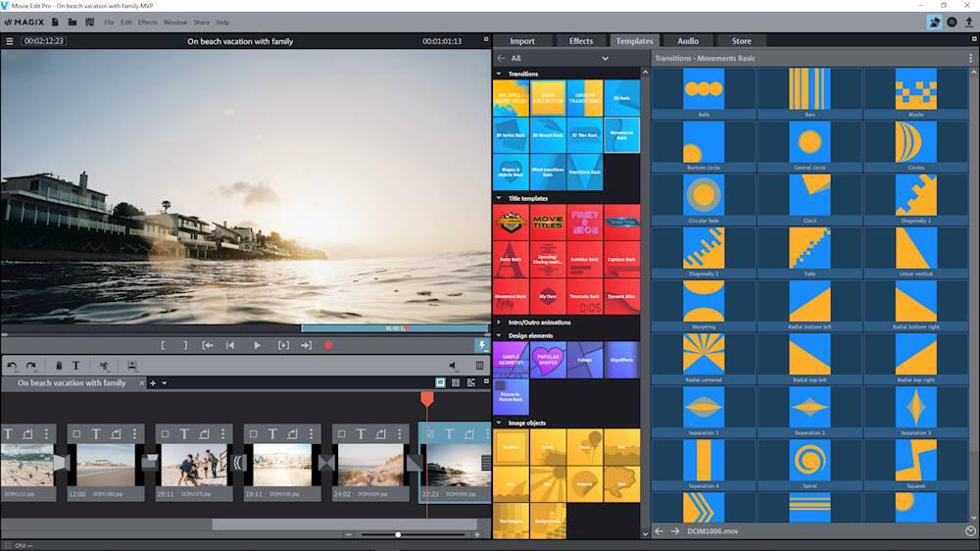The image size is (980, 551).
Task: Click the lightning bolt icon beside transport controls
Action: pos(481,345)
